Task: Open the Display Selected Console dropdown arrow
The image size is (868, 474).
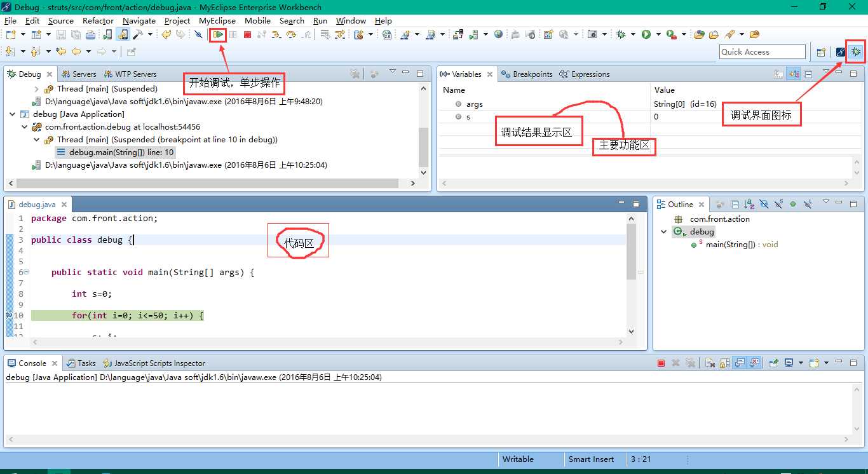Action: coord(801,363)
